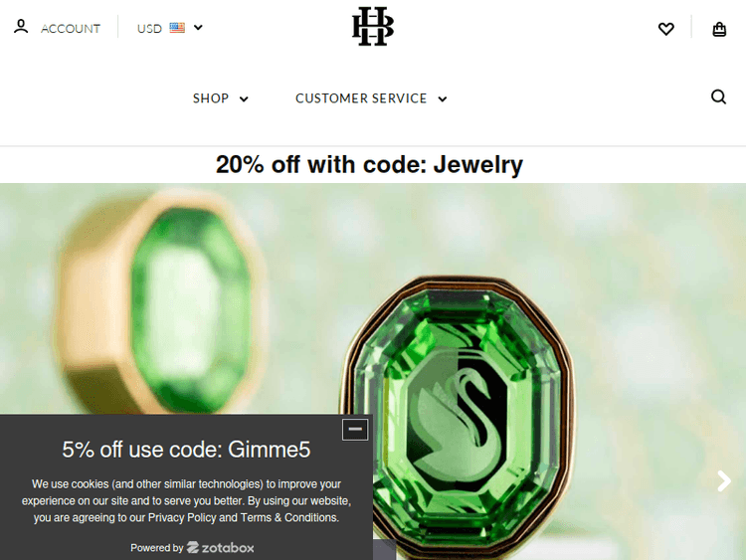Viewport: 746px width, 560px height.
Task: Click the 20% off Jewelry code banner
Action: pos(369,165)
